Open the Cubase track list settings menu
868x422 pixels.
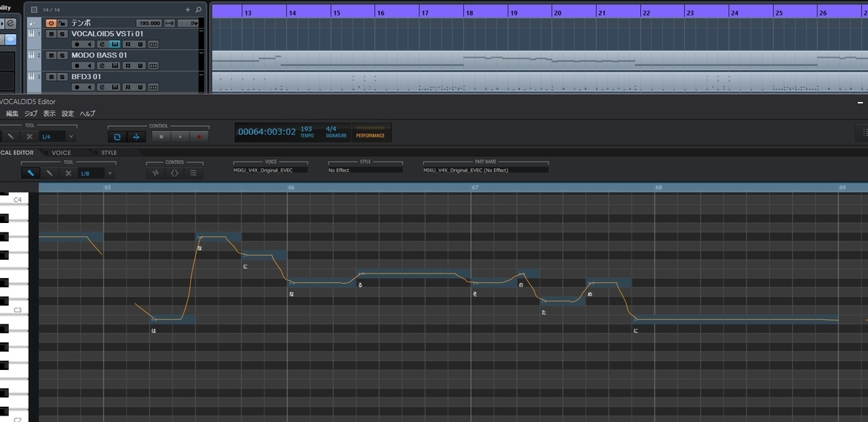point(34,9)
